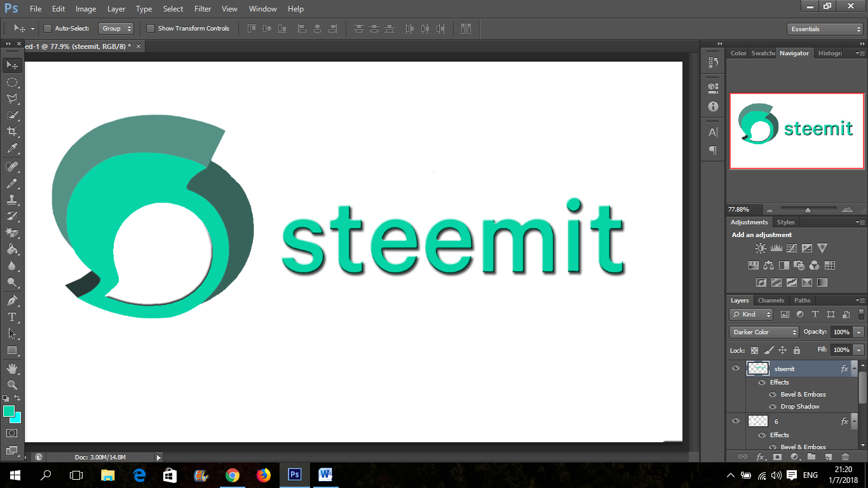
Task: Create a new layer
Action: 828,456
